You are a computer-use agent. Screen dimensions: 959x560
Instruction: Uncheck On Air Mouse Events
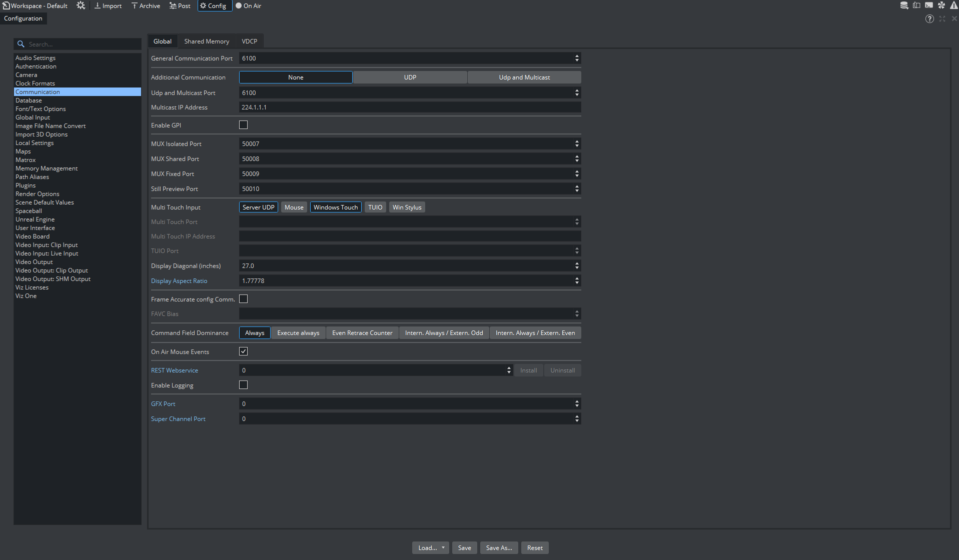pos(244,351)
